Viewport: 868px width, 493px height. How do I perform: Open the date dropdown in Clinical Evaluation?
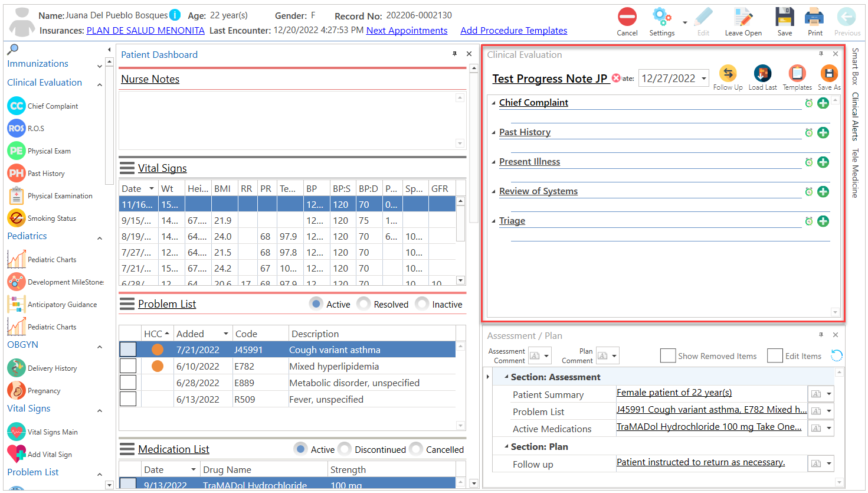(x=703, y=78)
